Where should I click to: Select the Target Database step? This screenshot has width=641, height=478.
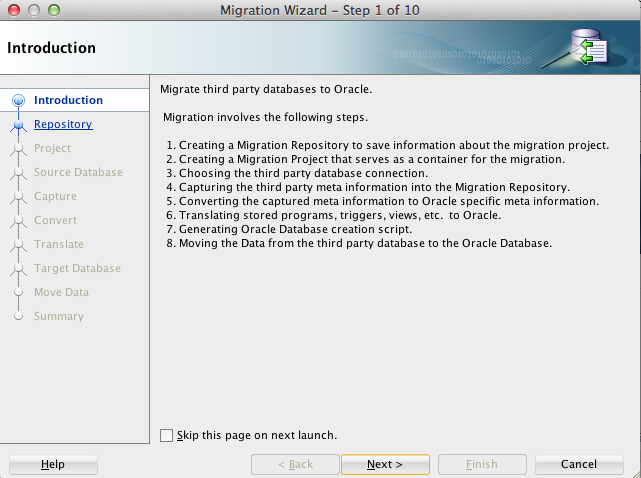tap(77, 268)
